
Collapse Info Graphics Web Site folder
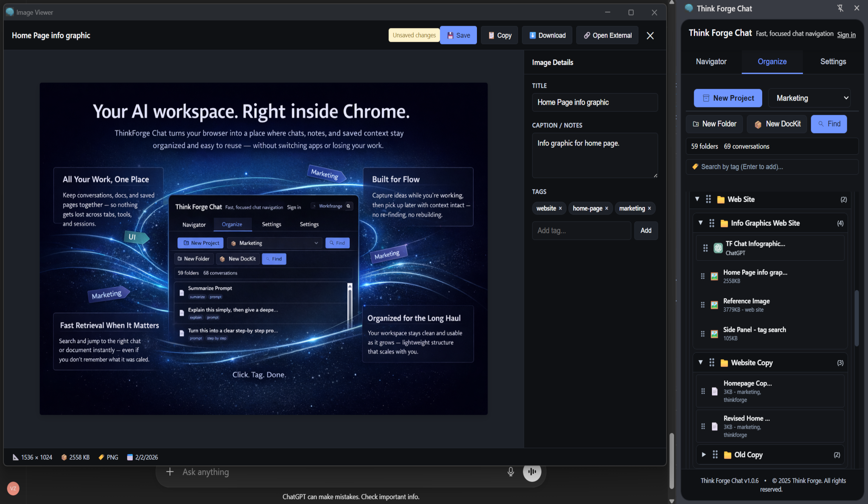tap(700, 223)
